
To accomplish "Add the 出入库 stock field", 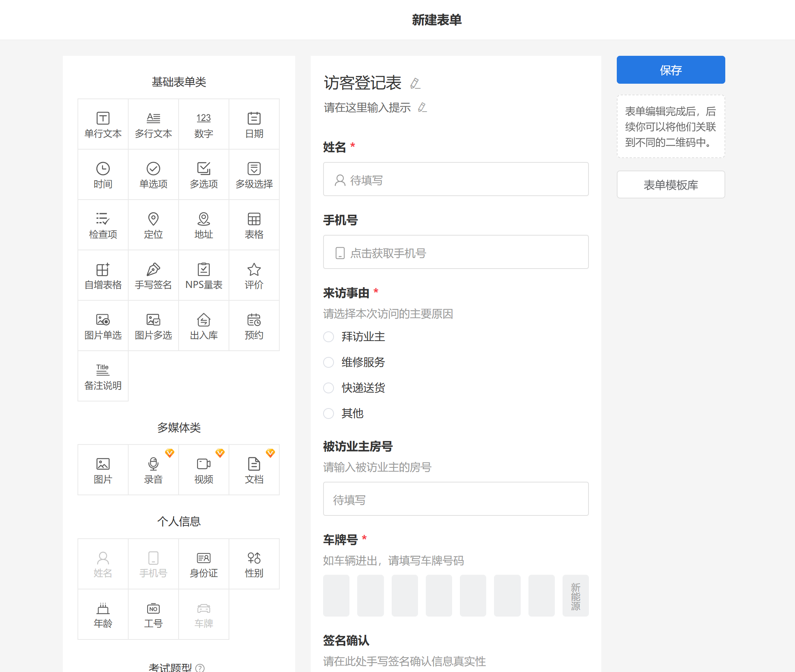I will tap(204, 326).
